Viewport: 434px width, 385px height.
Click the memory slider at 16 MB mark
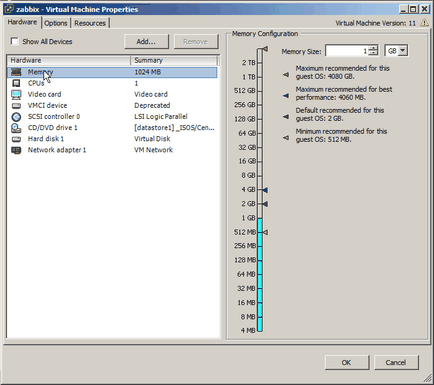(x=260, y=303)
